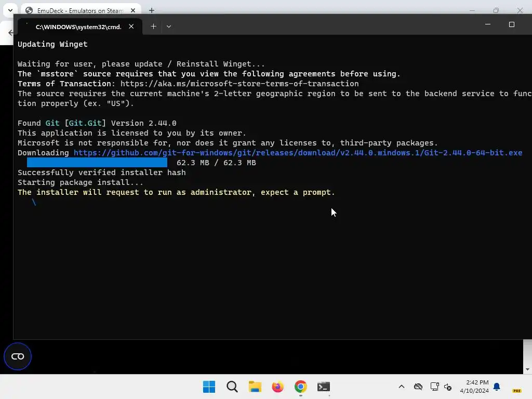The height and width of the screenshot is (399, 532).
Task: Click the cloud sync tray icon
Action: tap(418, 387)
